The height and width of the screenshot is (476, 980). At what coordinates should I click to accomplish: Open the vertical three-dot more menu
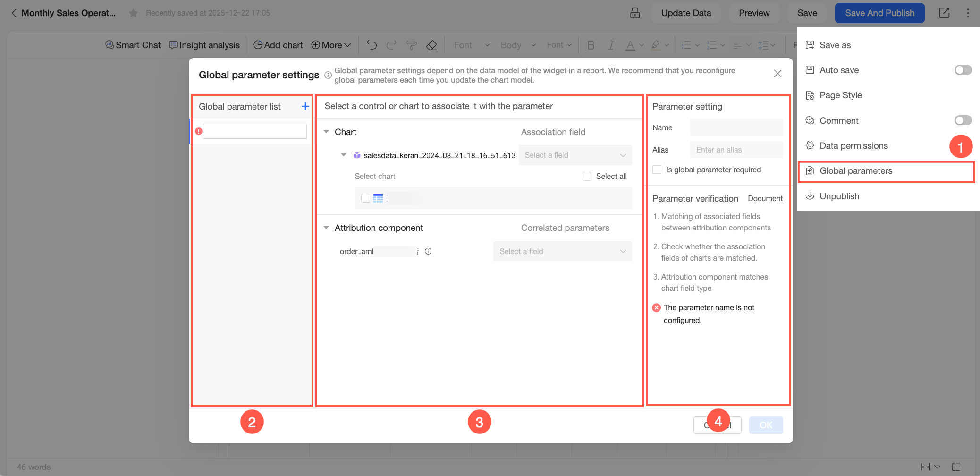click(x=968, y=13)
